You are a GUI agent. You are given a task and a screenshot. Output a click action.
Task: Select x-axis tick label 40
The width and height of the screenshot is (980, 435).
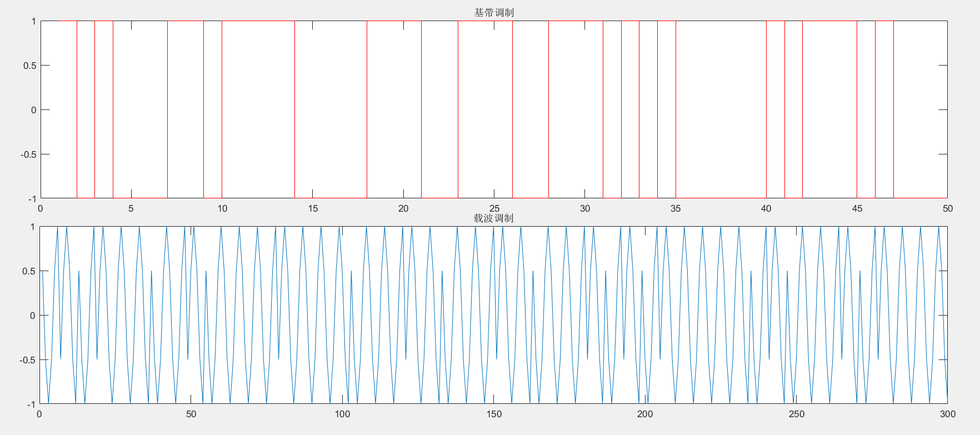[x=766, y=208]
